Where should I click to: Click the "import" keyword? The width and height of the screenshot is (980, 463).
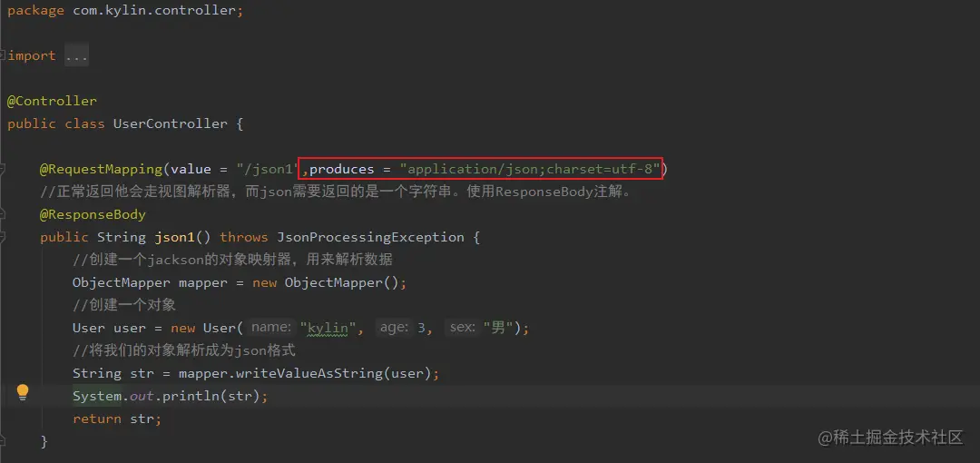point(32,55)
